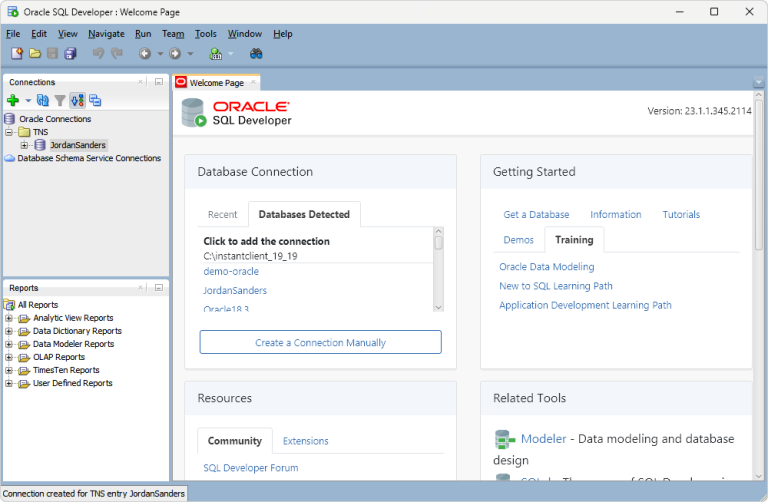Minimize the Reports panel
The image size is (768, 502).
(158, 288)
